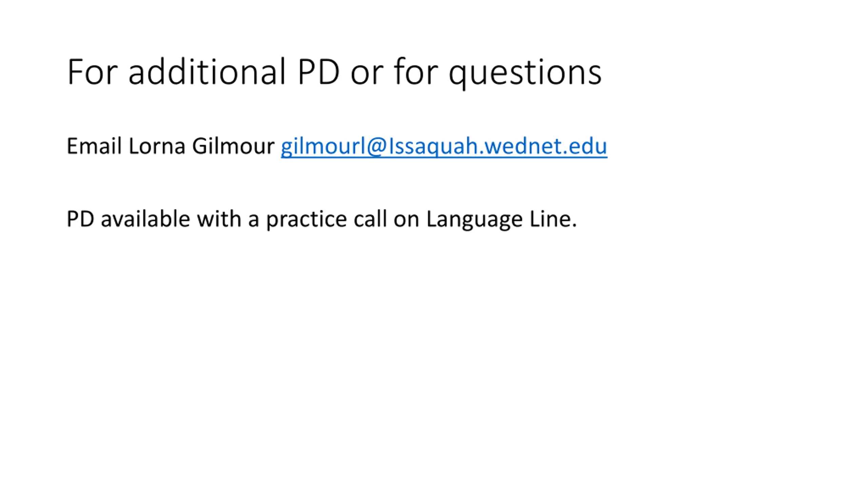Click the word "questions" in the title
The height and width of the screenshot is (488, 868).
(x=525, y=73)
